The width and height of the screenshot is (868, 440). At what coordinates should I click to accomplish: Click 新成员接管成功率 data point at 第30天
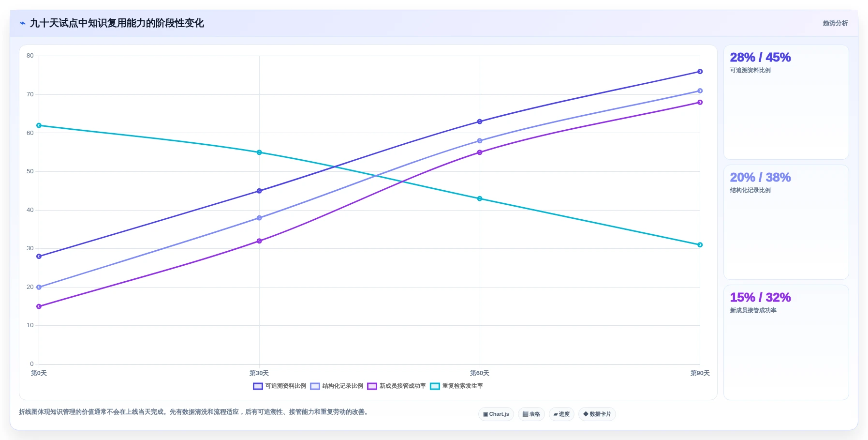(x=259, y=241)
